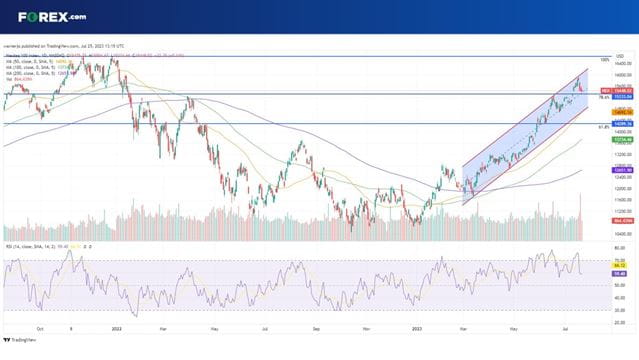
Task: Click the purple RSI value tag
Action: tap(619, 274)
